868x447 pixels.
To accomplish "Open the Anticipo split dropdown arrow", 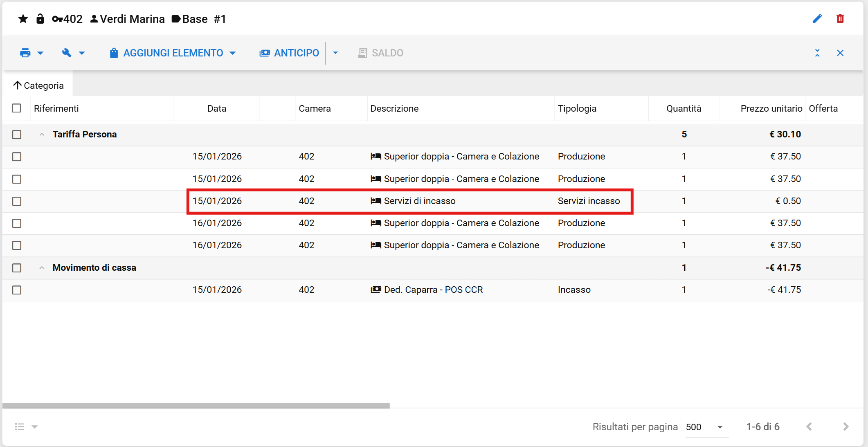I will (335, 53).
